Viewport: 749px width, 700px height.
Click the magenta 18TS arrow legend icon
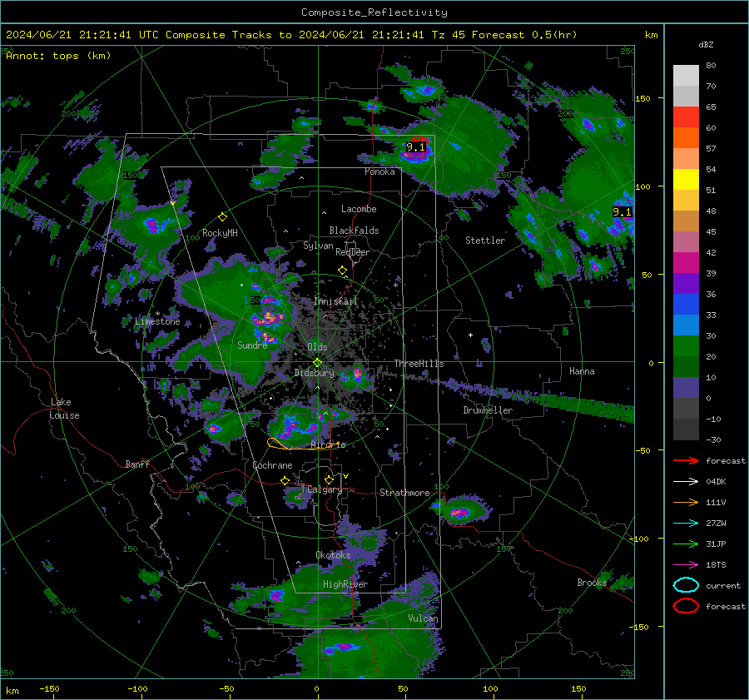click(686, 565)
